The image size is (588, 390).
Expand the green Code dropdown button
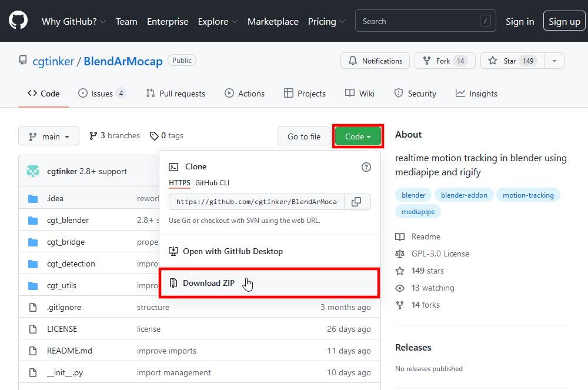358,136
